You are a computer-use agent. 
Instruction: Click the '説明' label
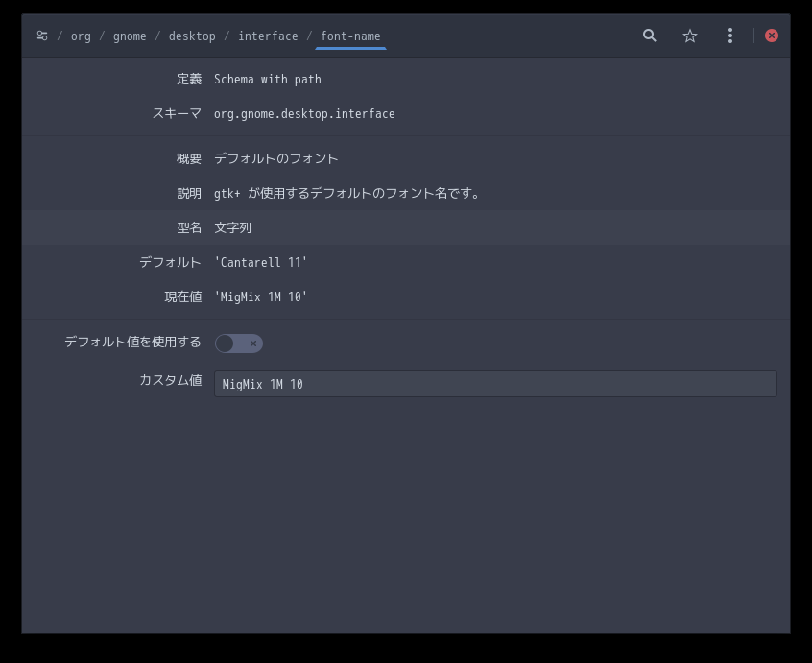pos(189,193)
